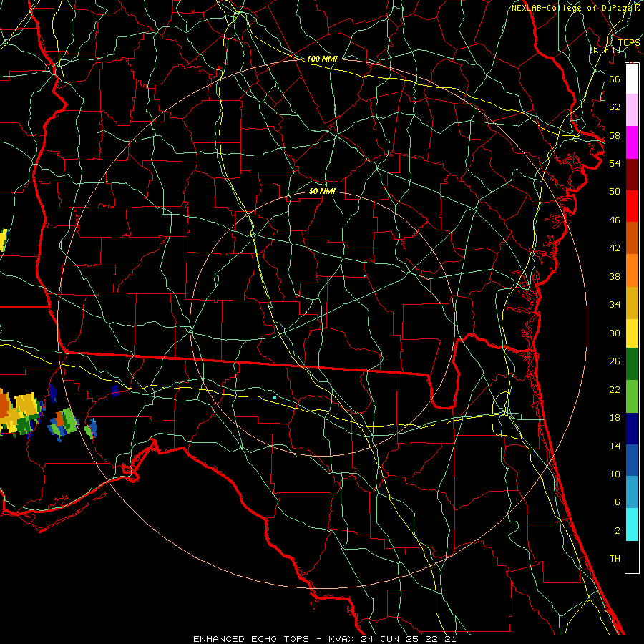Select the bright red legend color band
The height and width of the screenshot is (644, 644).
(632, 206)
